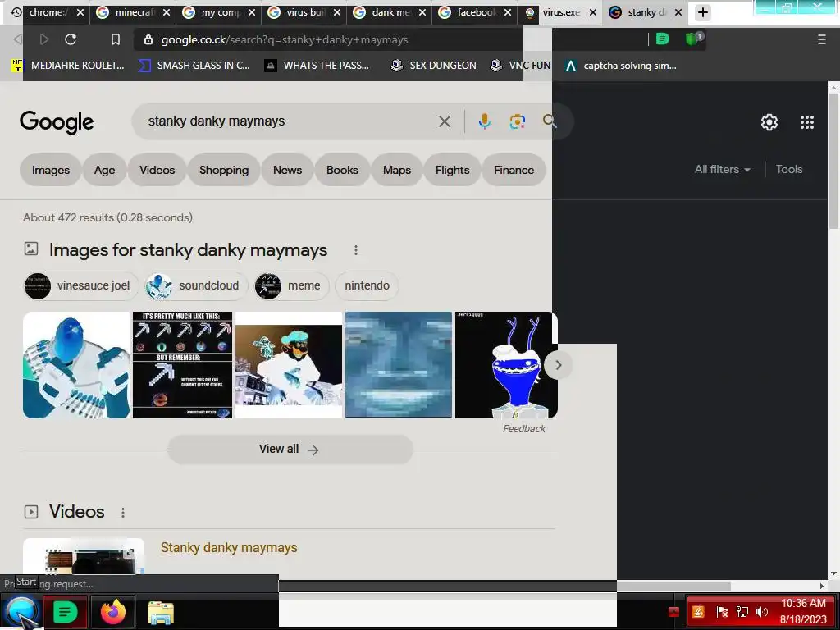
Task: Reload the page with the refresh icon
Action: (71, 39)
